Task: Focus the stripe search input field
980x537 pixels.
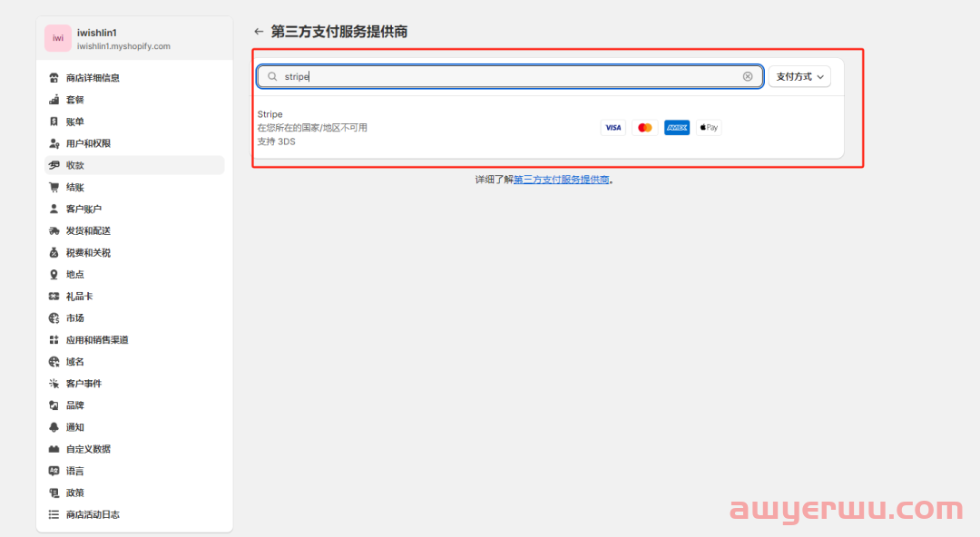Action: pos(510,76)
